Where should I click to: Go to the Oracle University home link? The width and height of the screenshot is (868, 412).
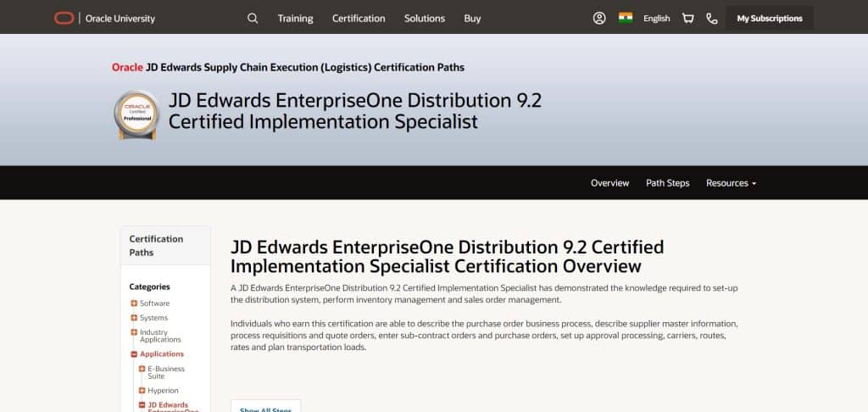(120, 19)
